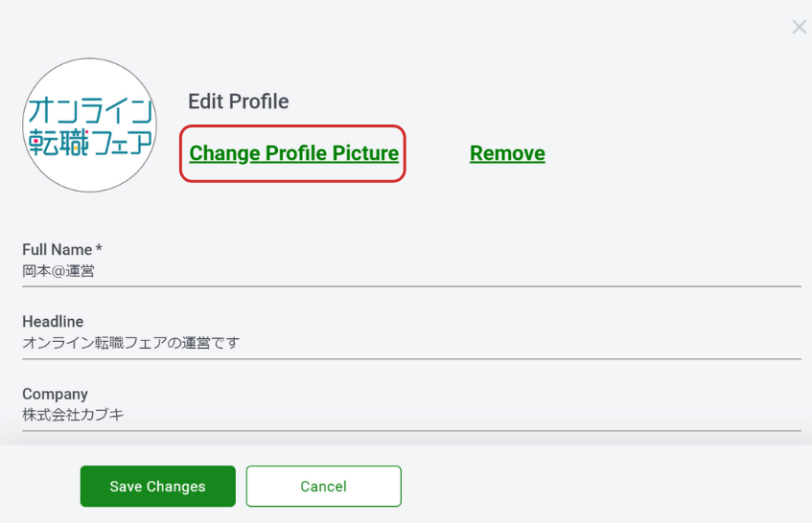Click the Company label

[x=55, y=395]
